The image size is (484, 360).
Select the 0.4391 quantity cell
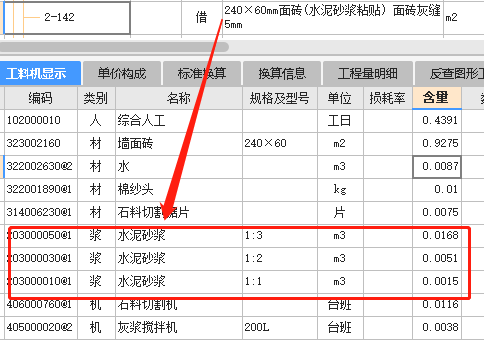[437, 120]
